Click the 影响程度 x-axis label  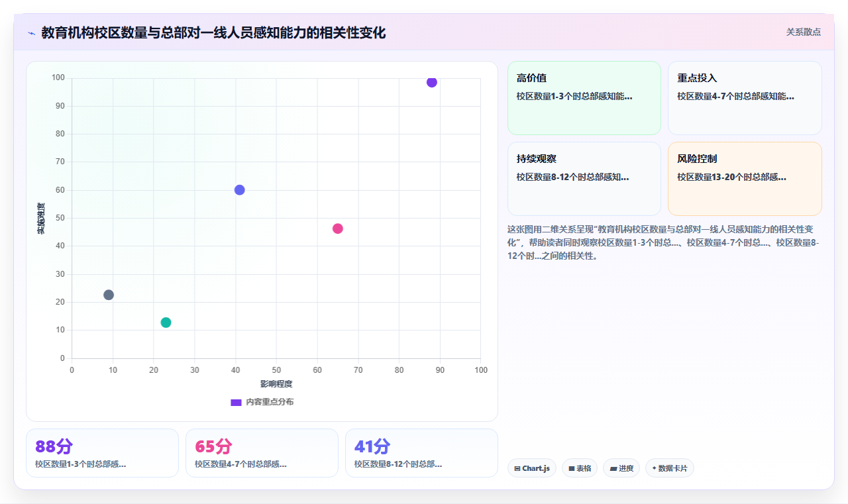276,383
